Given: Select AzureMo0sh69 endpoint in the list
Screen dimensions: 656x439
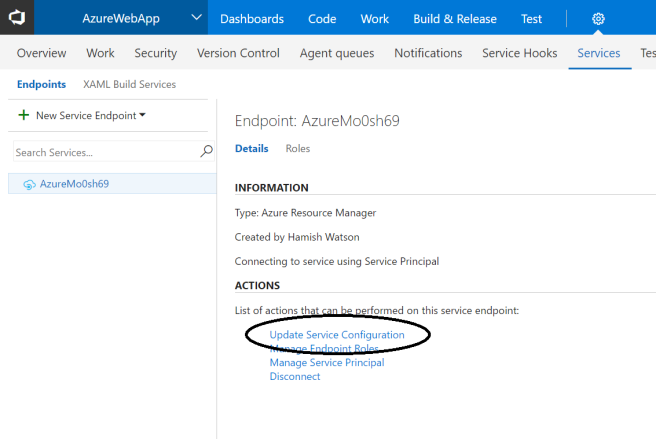Looking at the screenshot, I should point(74,184).
